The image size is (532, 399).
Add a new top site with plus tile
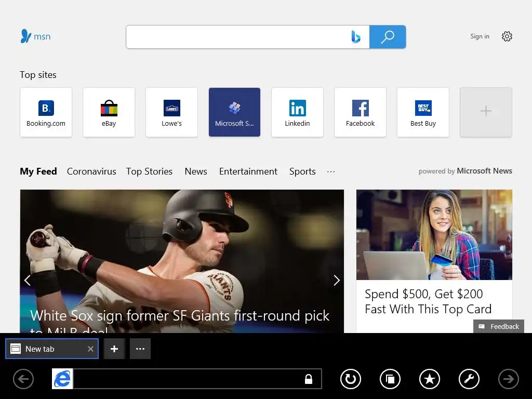tap(486, 112)
